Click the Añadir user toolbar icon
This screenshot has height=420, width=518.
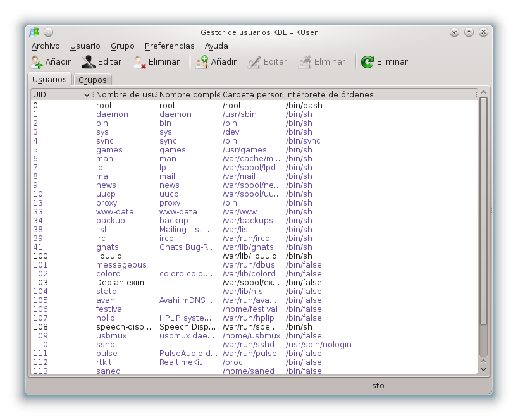coord(36,61)
